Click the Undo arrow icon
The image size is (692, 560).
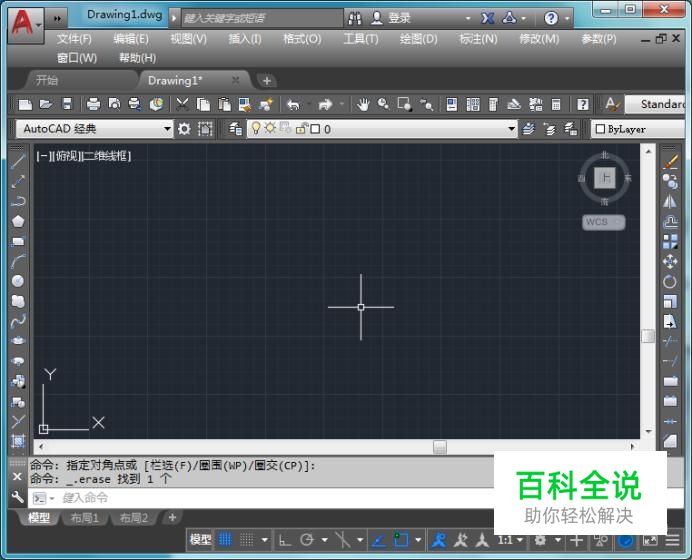(x=292, y=104)
